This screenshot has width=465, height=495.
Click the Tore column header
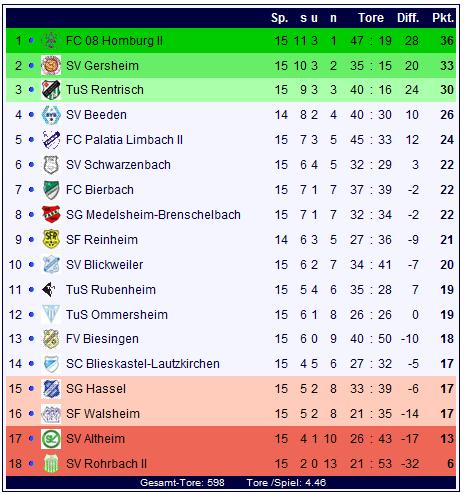[371, 18]
